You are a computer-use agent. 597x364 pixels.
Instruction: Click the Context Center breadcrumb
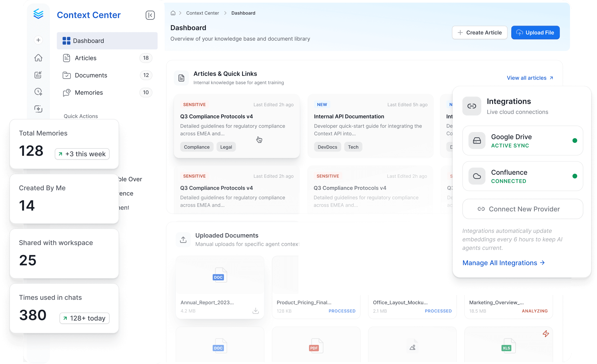(x=202, y=13)
